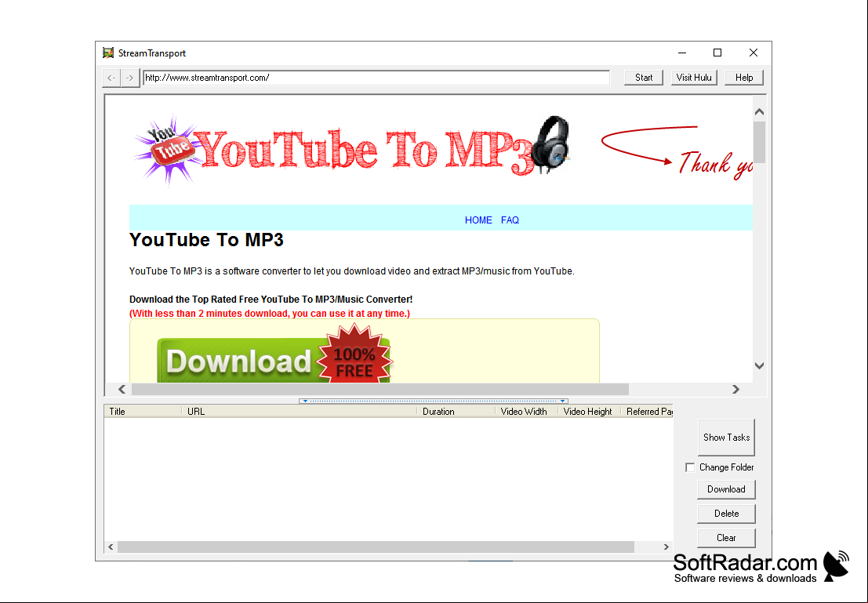Sort by the Video Height column header
Image resolution: width=868 pixels, height=603 pixels.
click(589, 412)
